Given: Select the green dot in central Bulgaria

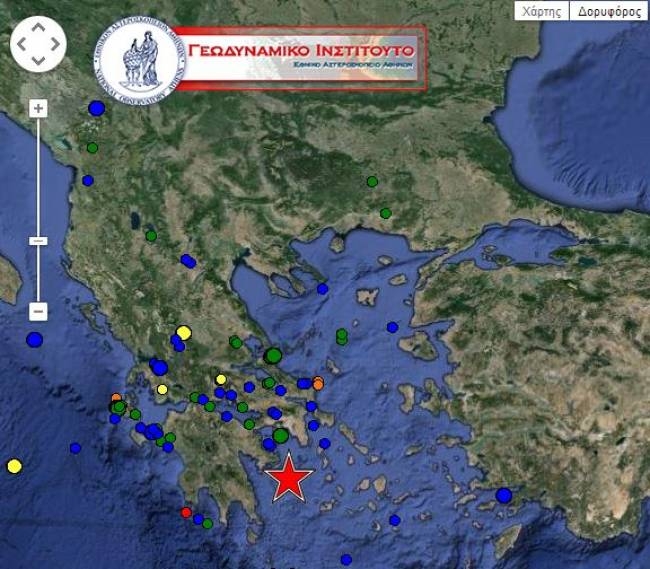Looking at the screenshot, I should [372, 182].
